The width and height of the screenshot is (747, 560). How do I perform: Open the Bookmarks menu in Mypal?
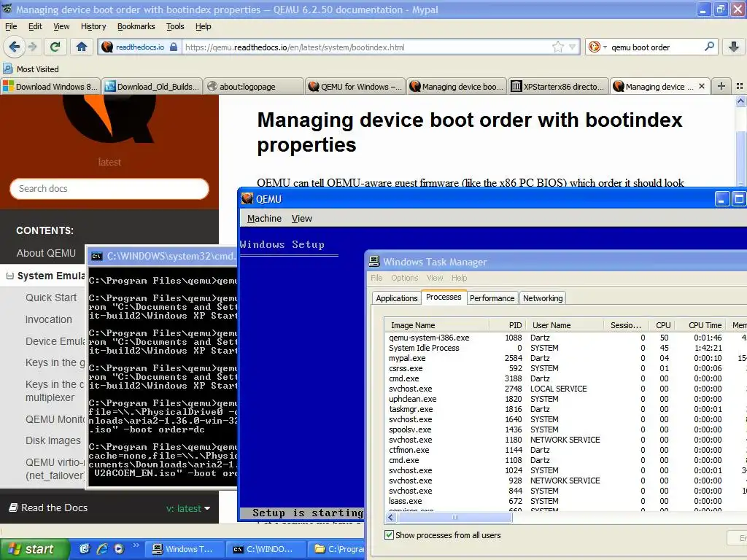click(x=136, y=26)
